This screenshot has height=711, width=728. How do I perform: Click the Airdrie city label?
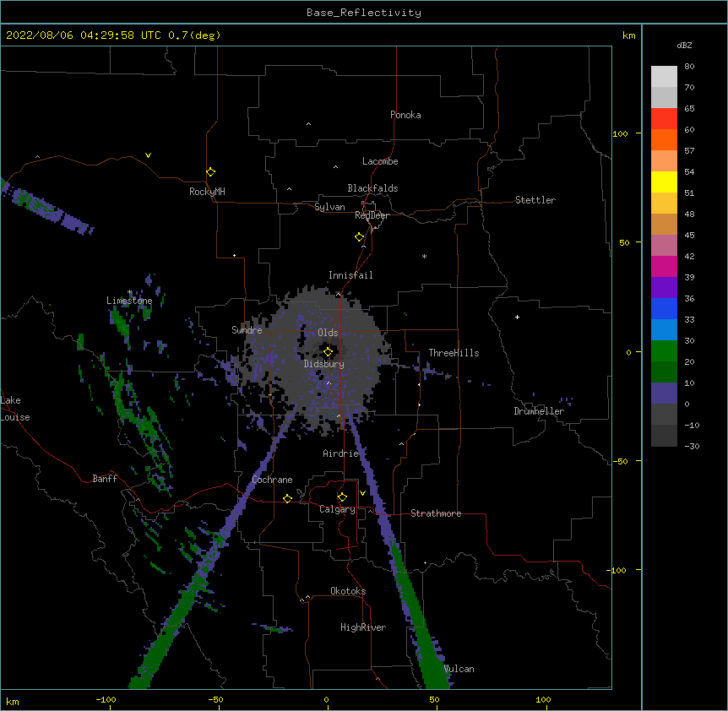pos(341,453)
